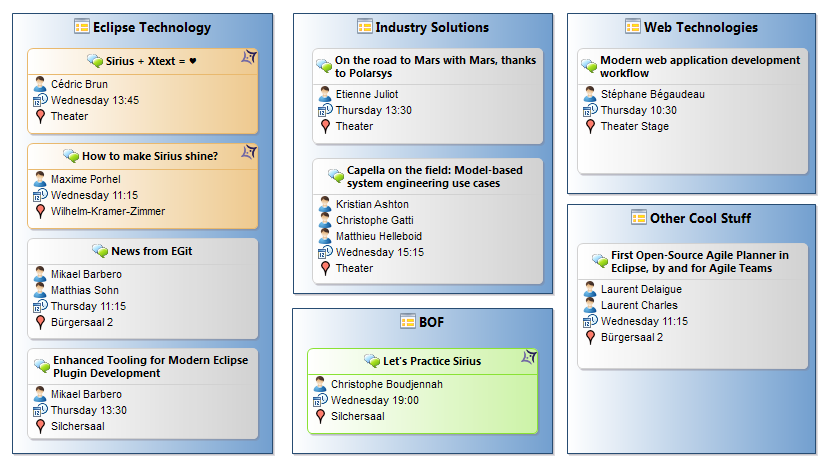
Task: Click the Thursday 11:15 time in News from EGit
Action: tap(89, 306)
